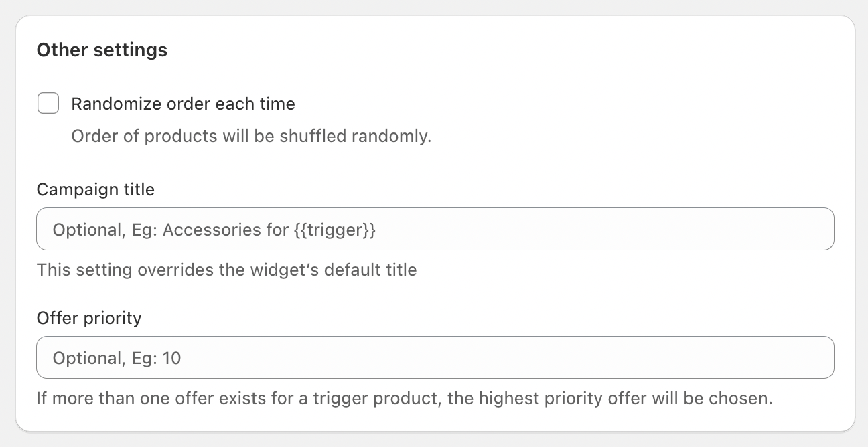The width and height of the screenshot is (868, 447).
Task: Focus the Offer priority input field
Action: [x=435, y=358]
